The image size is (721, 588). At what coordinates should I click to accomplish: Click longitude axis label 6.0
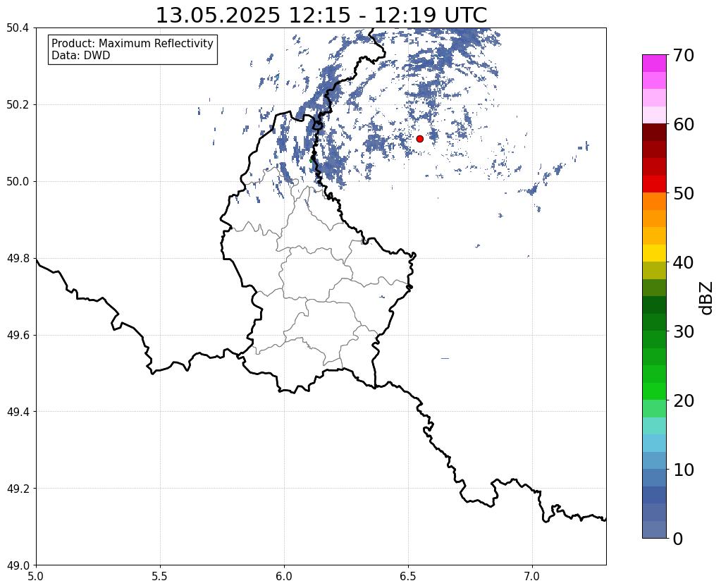click(x=284, y=575)
